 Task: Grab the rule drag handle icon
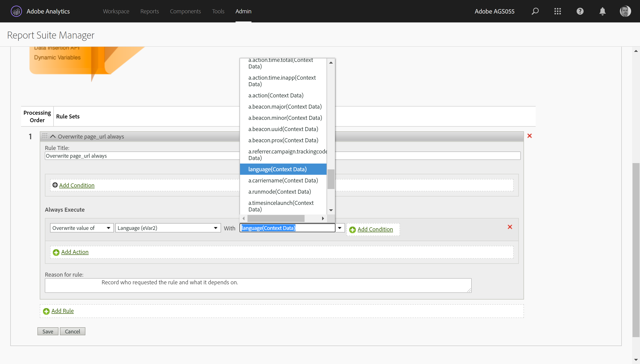point(45,136)
